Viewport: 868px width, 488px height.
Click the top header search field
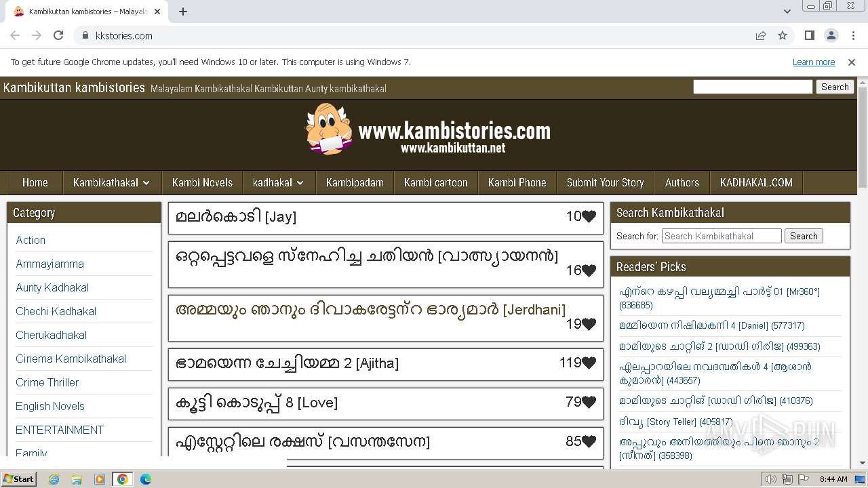tap(753, 87)
